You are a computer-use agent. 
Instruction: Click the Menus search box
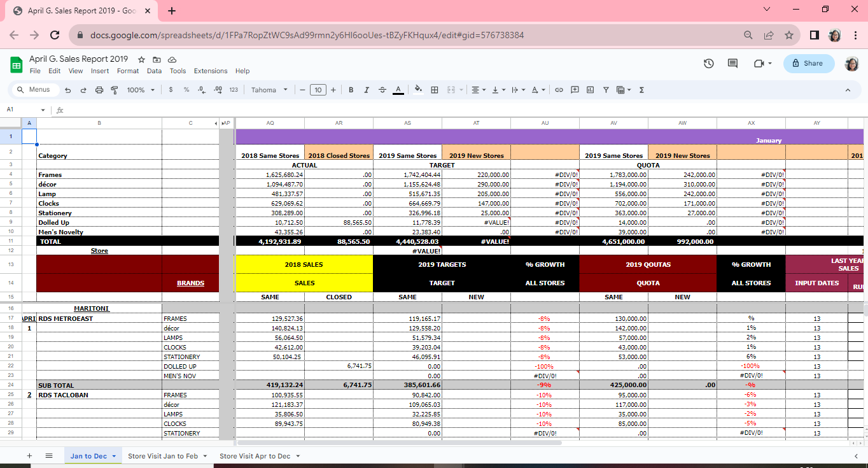tap(36, 90)
